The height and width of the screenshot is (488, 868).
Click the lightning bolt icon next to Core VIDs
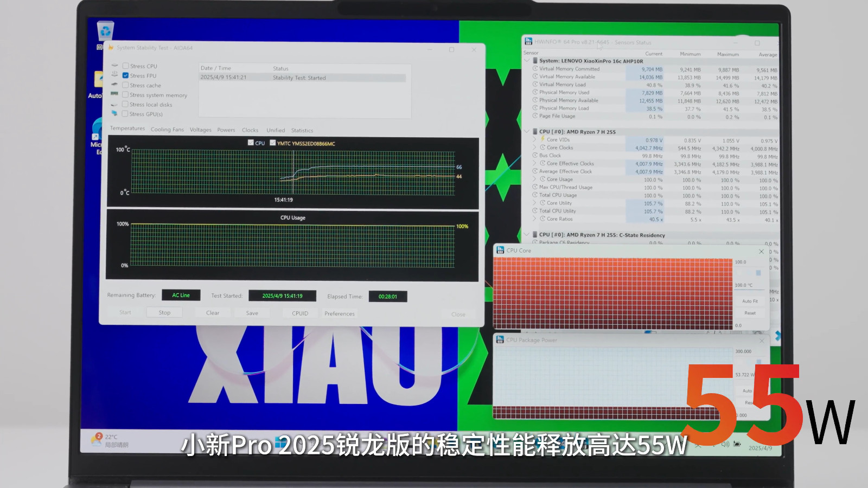(542, 139)
